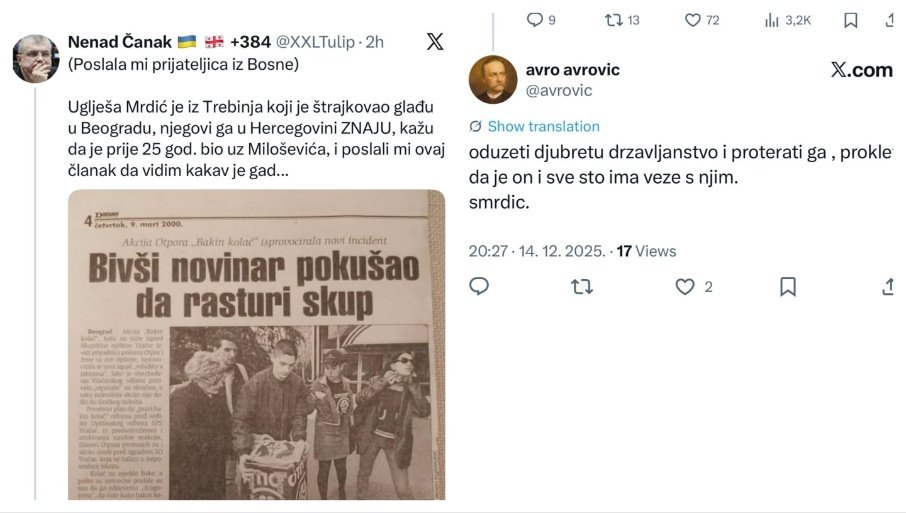Viewport: 906px width, 513px height.
Task: Reply to avro avrovic's post
Action: [x=479, y=286]
